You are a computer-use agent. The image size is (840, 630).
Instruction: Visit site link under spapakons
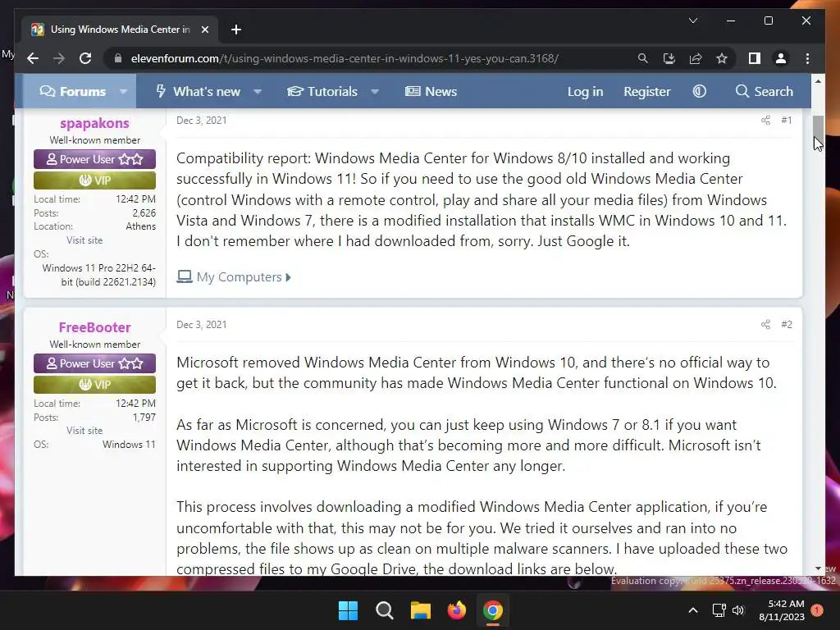(84, 240)
